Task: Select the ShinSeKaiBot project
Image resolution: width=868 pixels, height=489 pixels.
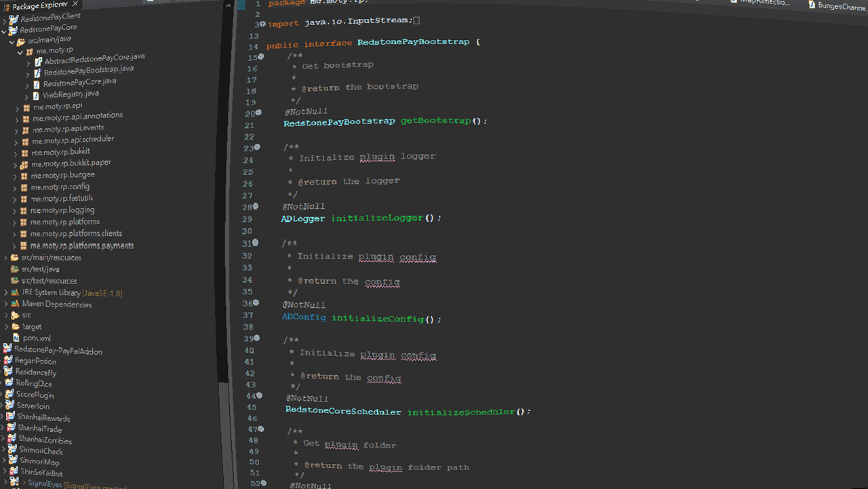Action: pyautogui.click(x=41, y=473)
